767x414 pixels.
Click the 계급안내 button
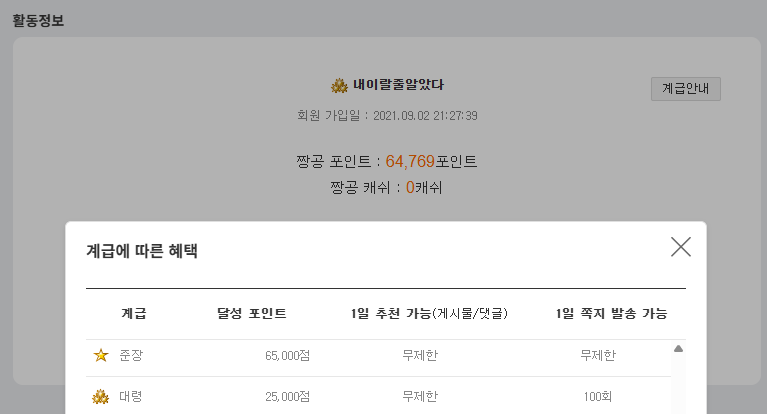tap(685, 88)
